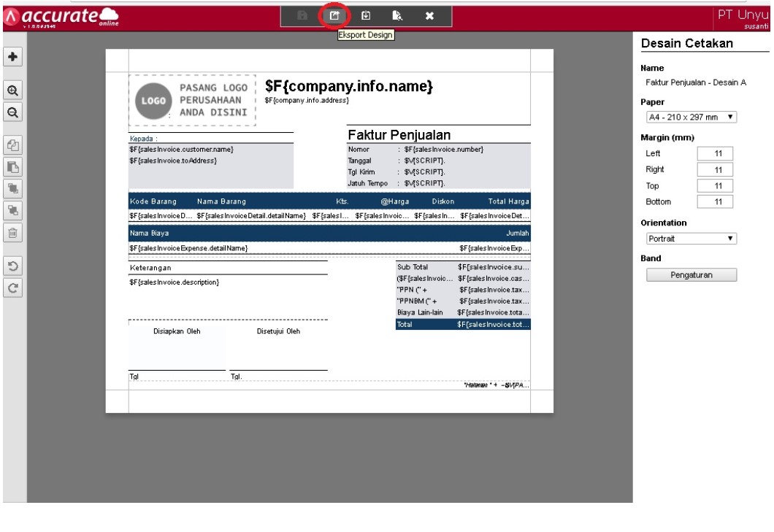Zoom out of the design canvas
The image size is (774, 532).
point(13,114)
